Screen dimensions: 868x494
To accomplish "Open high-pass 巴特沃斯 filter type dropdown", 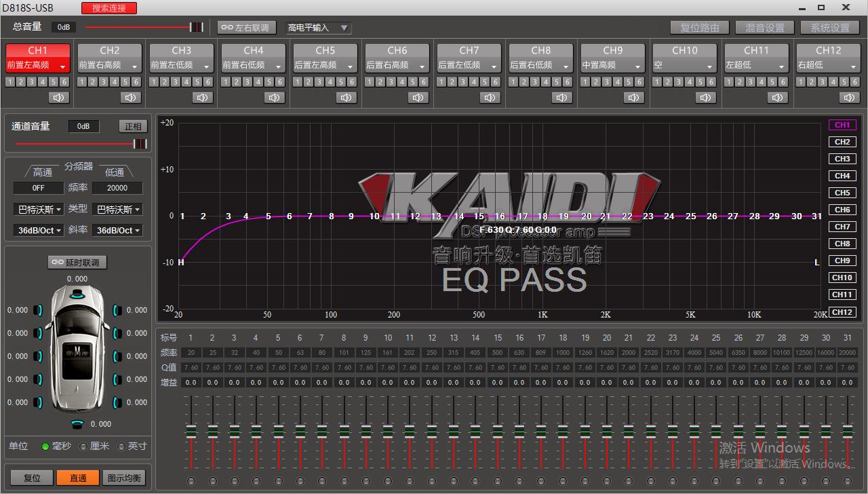I will click(x=39, y=210).
